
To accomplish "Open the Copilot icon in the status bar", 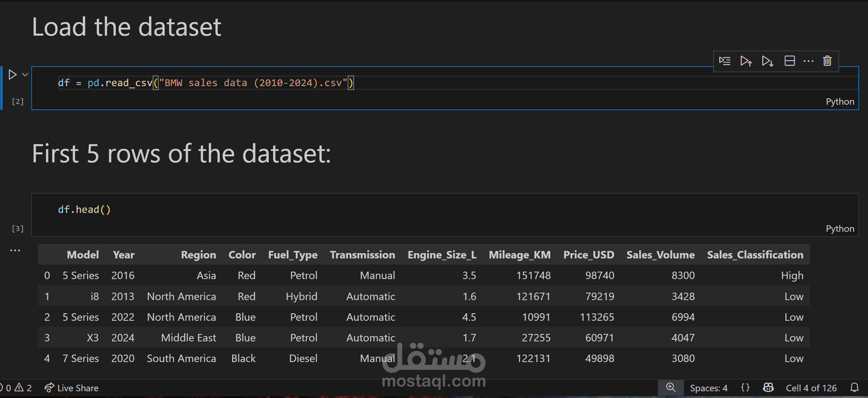I will [768, 388].
